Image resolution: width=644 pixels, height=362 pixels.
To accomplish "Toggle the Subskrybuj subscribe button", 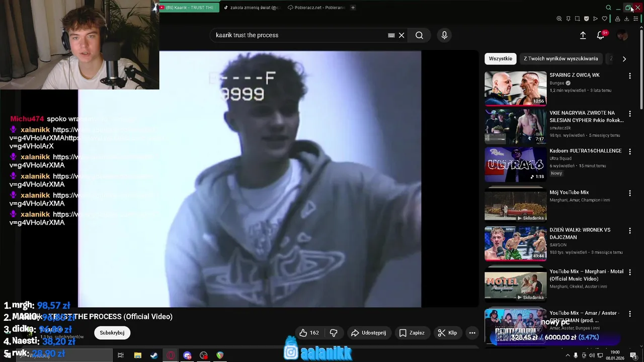I will tap(112, 333).
